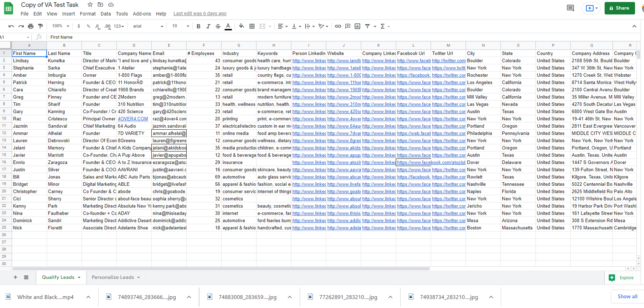Collapse the menus with the up chevron
The image size is (644, 308).
pyautogui.click(x=634, y=26)
